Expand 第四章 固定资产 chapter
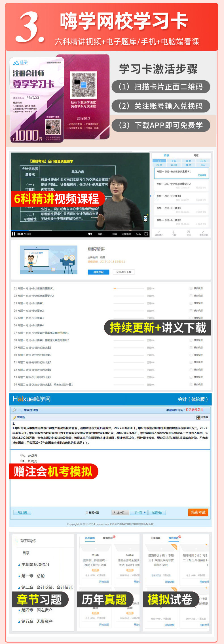 pos(19,610)
